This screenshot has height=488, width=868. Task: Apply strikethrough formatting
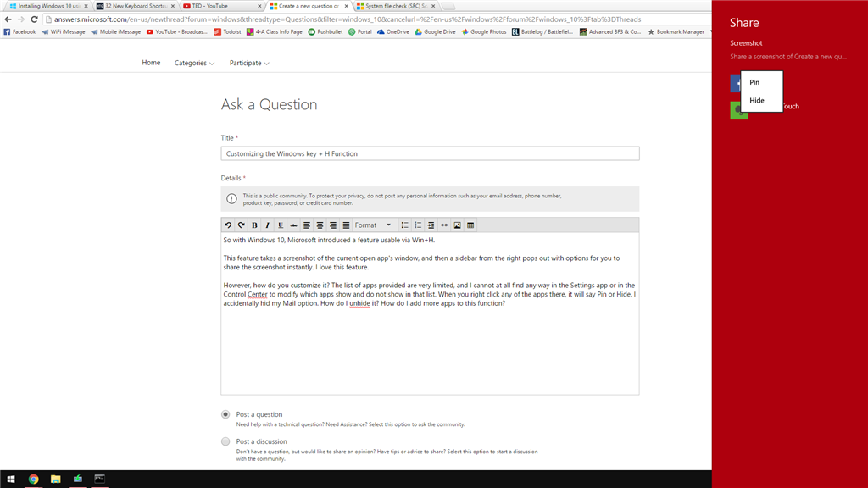click(293, 225)
